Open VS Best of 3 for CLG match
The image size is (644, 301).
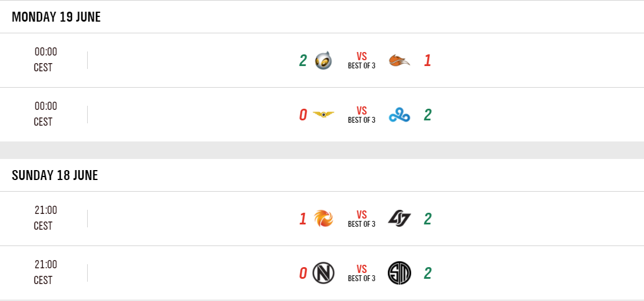[x=361, y=219]
